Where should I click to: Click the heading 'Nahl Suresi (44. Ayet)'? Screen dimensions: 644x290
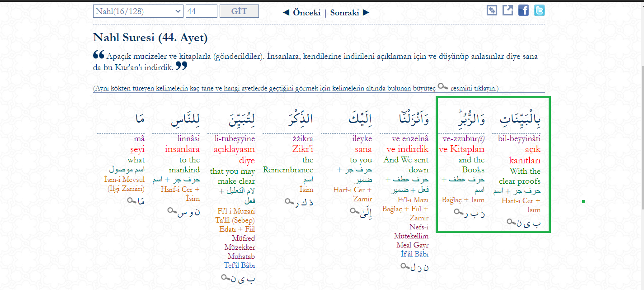point(150,38)
